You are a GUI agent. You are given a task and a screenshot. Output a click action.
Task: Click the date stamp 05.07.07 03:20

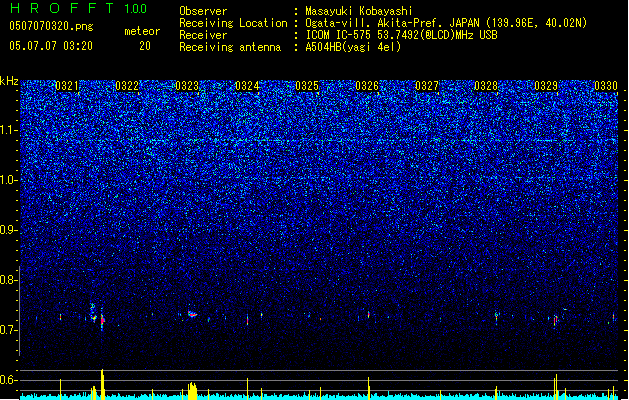tap(51, 46)
